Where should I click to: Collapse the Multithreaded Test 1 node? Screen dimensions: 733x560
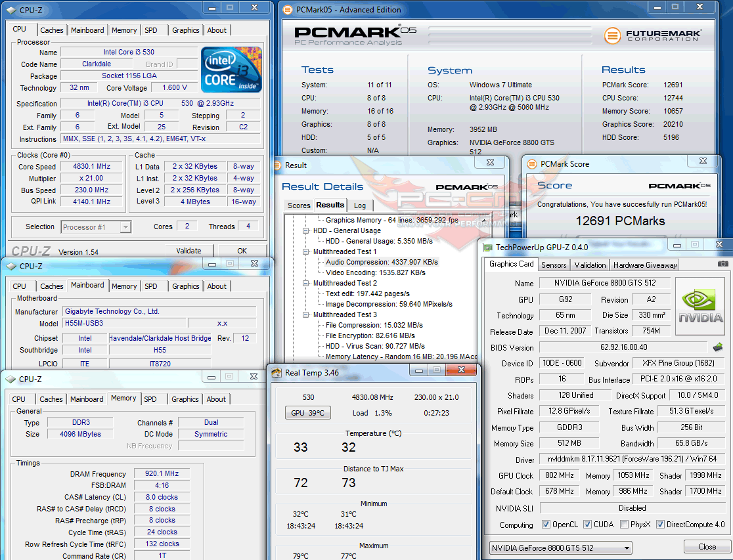click(305, 251)
